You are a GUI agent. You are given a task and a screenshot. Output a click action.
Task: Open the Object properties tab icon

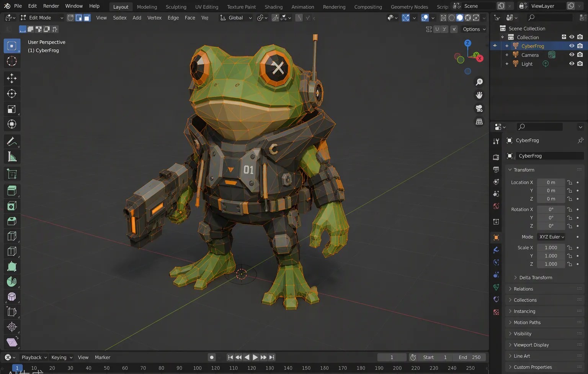tap(496, 238)
